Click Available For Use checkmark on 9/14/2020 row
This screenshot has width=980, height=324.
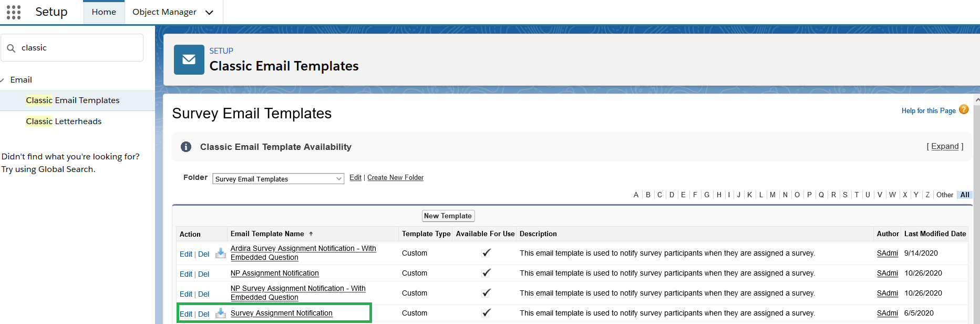pyautogui.click(x=486, y=253)
